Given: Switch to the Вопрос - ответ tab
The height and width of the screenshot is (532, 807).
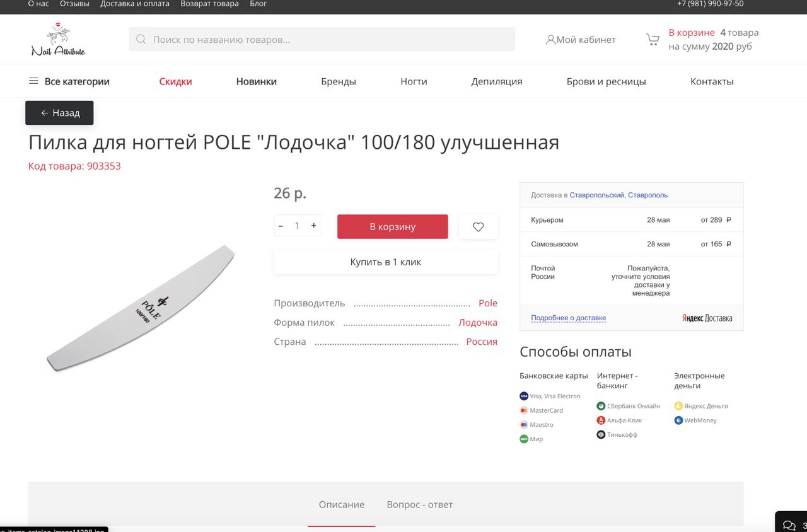Looking at the screenshot, I should tap(420, 504).
